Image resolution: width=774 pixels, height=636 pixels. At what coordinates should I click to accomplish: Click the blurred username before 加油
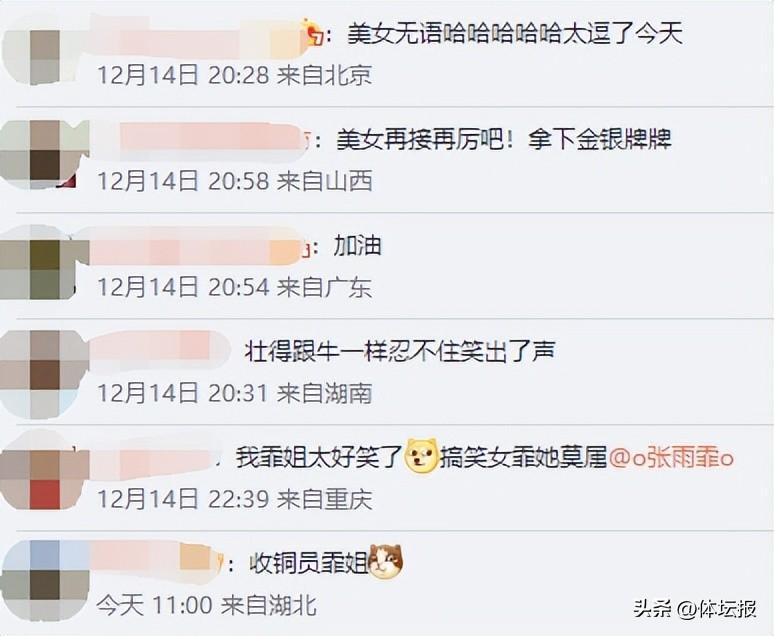pos(195,246)
